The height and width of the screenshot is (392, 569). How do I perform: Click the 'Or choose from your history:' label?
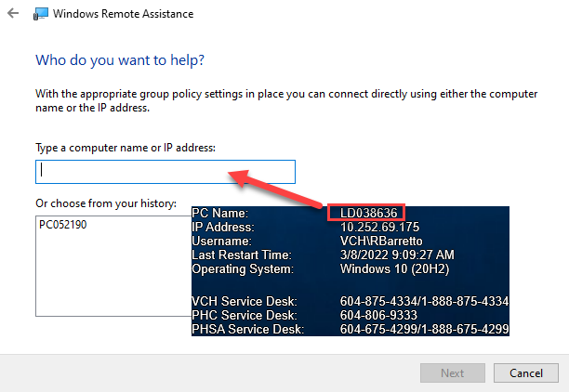pyautogui.click(x=106, y=203)
